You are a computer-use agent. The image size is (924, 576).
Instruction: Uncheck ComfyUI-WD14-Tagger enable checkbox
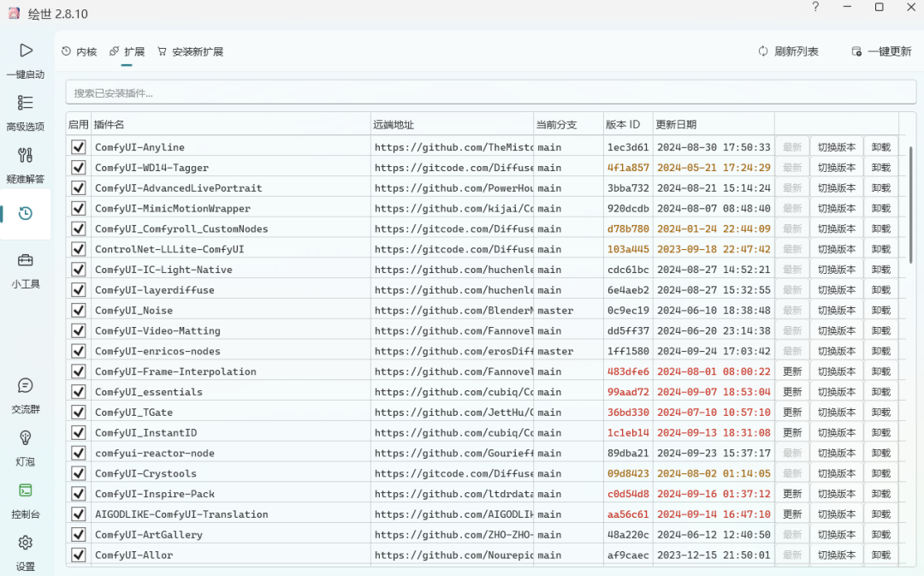tap(79, 168)
